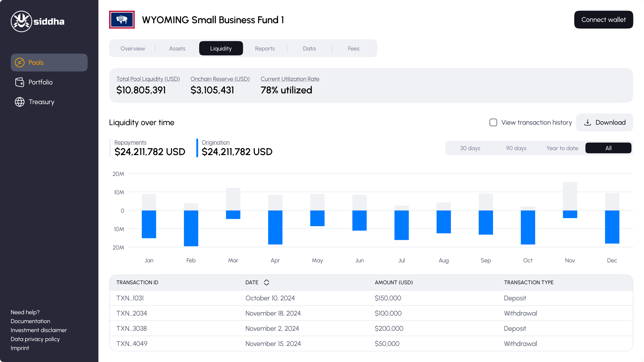644x362 pixels.
Task: Click the blue Origination legend marker
Action: click(197, 148)
